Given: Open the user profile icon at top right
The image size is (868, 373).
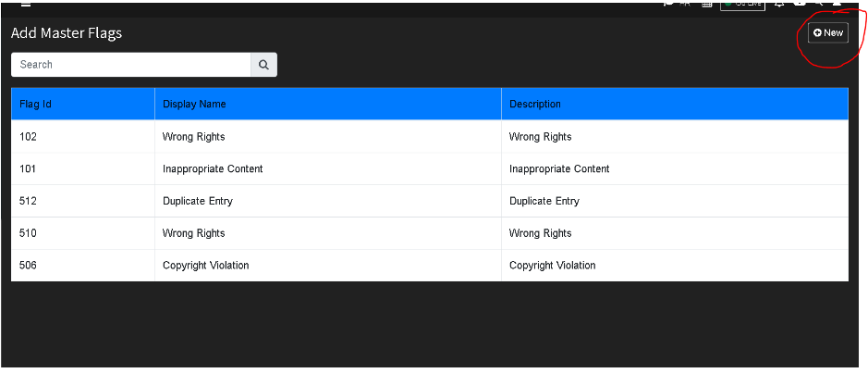Looking at the screenshot, I should click(x=837, y=5).
